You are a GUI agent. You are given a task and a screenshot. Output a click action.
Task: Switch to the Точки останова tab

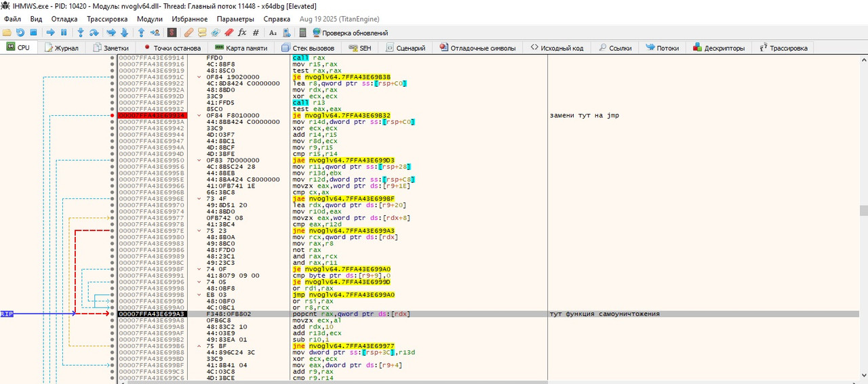click(172, 48)
